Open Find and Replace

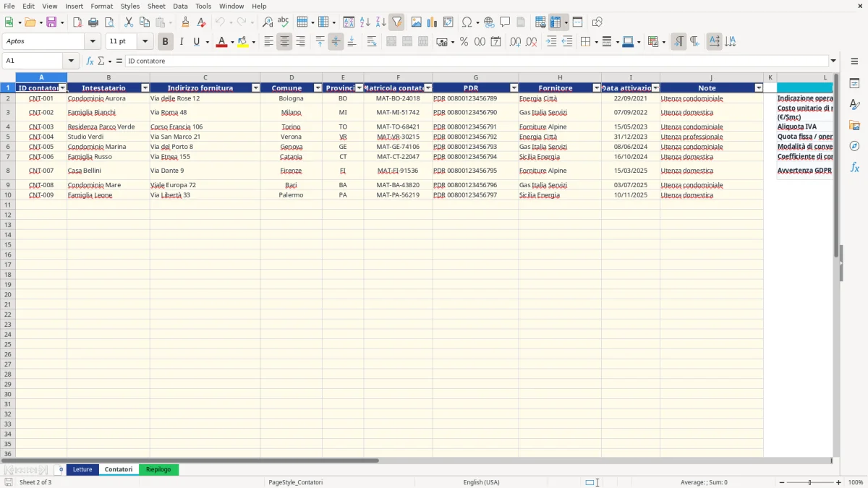click(x=268, y=22)
